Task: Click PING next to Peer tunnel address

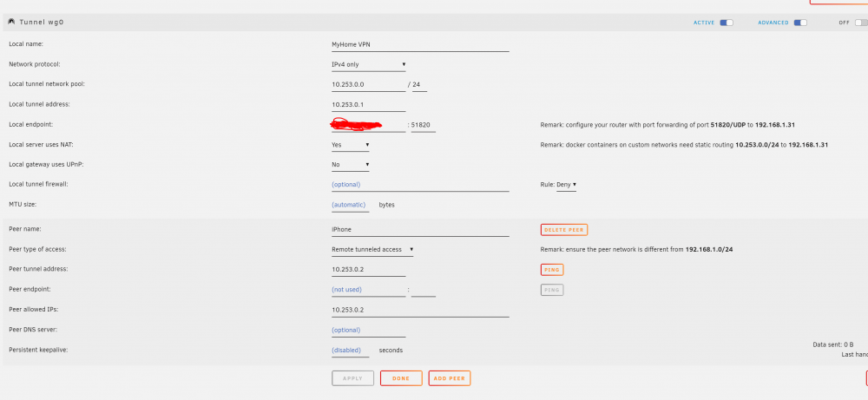Action: (x=552, y=270)
